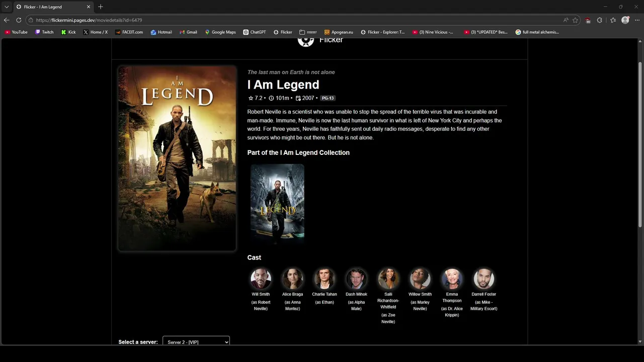
Task: Reload the current page
Action: click(x=19, y=20)
